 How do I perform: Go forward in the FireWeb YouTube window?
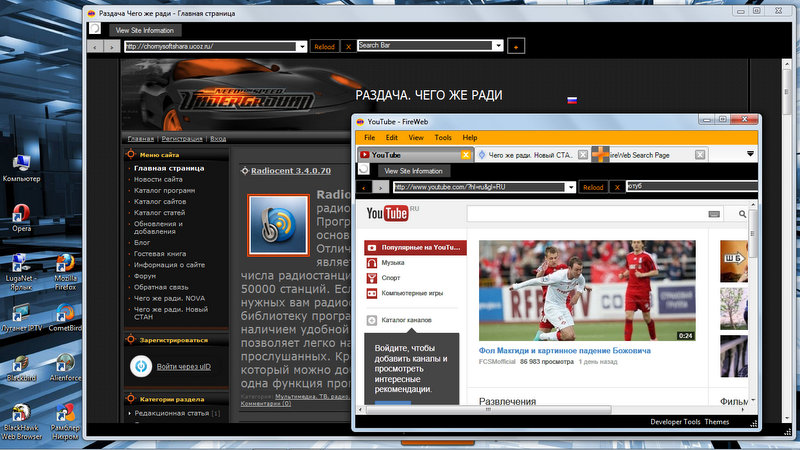coord(380,187)
